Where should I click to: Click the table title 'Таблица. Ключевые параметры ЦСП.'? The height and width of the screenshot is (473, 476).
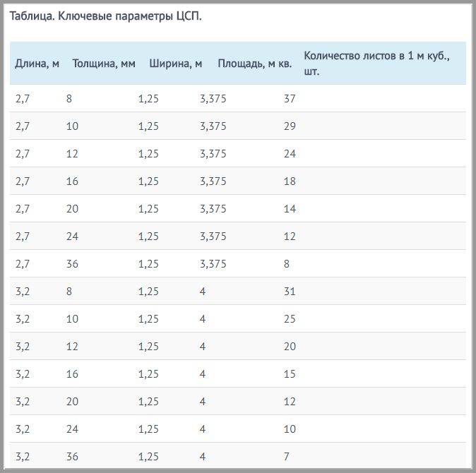(x=105, y=16)
